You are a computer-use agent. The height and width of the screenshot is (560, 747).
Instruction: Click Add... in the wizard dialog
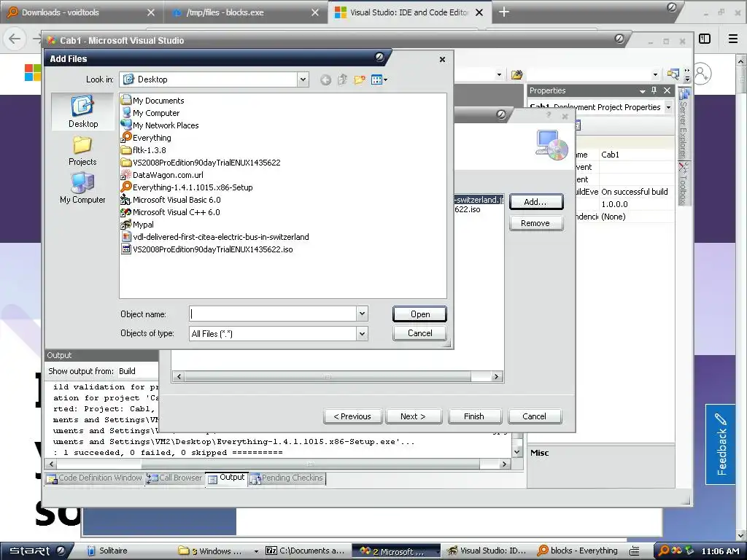click(x=536, y=202)
